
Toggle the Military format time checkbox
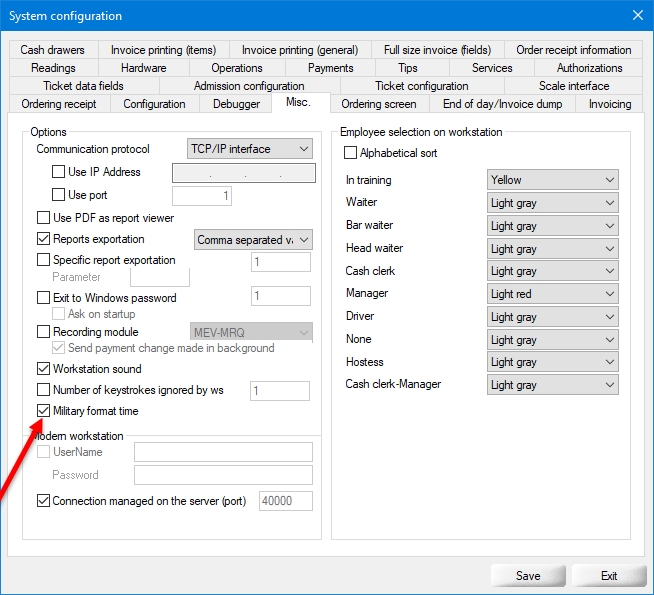click(43, 411)
